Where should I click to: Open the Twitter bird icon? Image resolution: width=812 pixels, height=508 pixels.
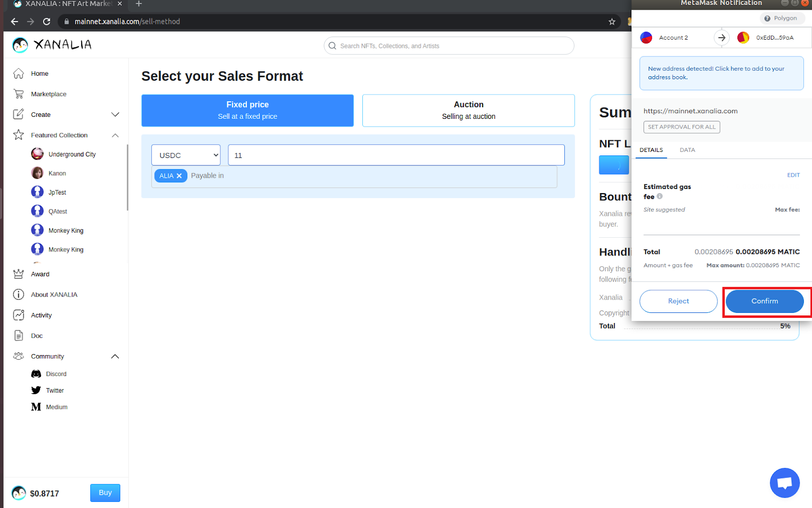[x=36, y=390]
